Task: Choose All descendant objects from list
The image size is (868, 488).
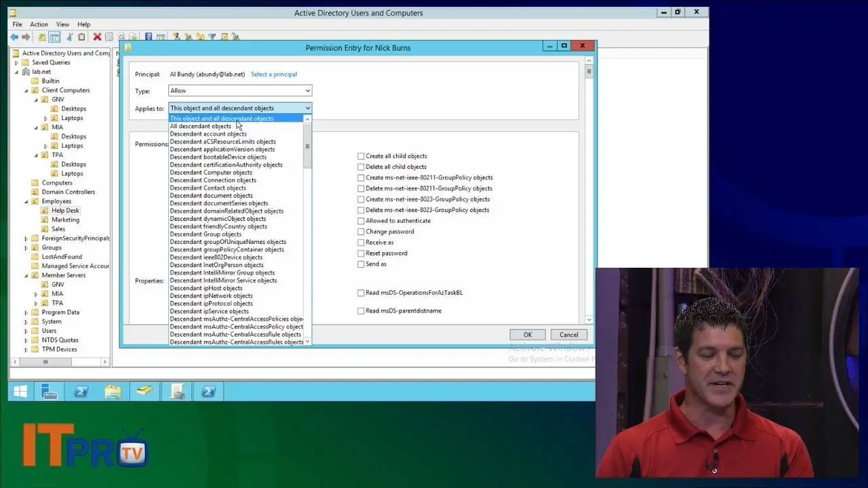Action: [236, 126]
